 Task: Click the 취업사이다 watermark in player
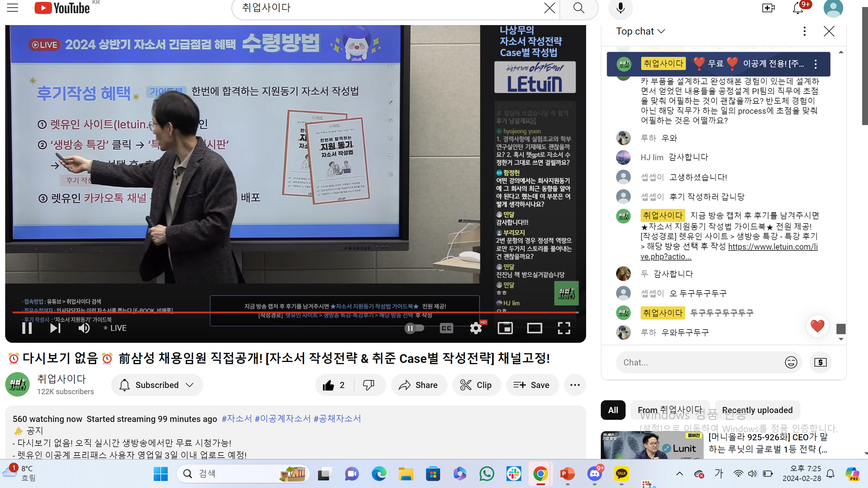click(566, 294)
